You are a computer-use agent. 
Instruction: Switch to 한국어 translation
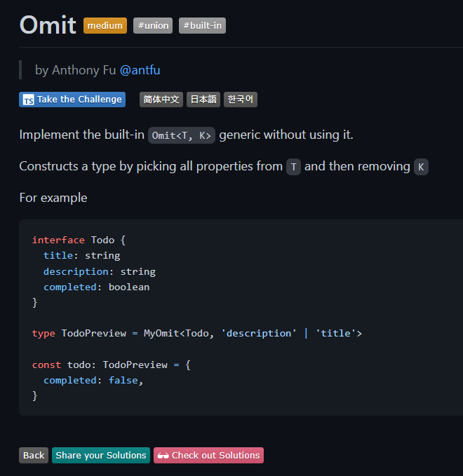(x=241, y=100)
